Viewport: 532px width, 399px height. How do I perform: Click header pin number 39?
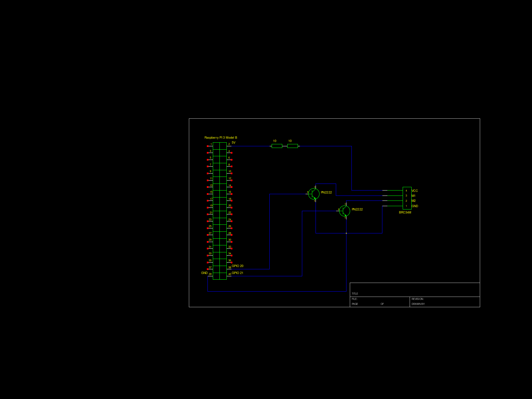coord(210,274)
